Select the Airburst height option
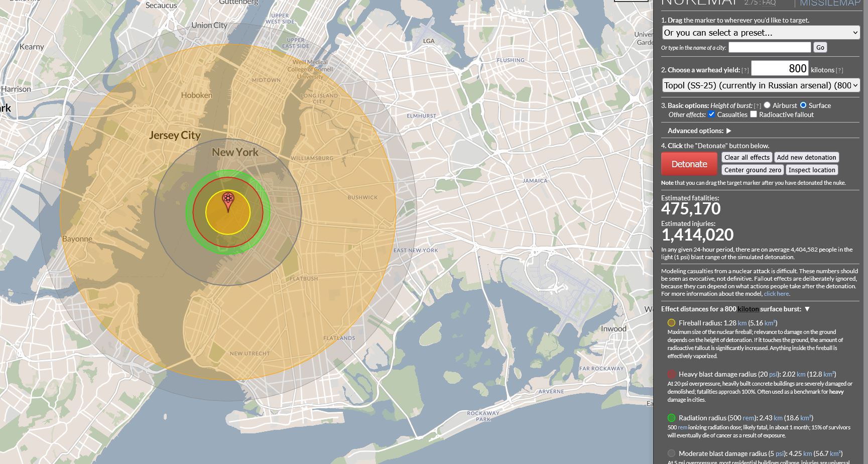This screenshot has width=868, height=464. (x=767, y=105)
